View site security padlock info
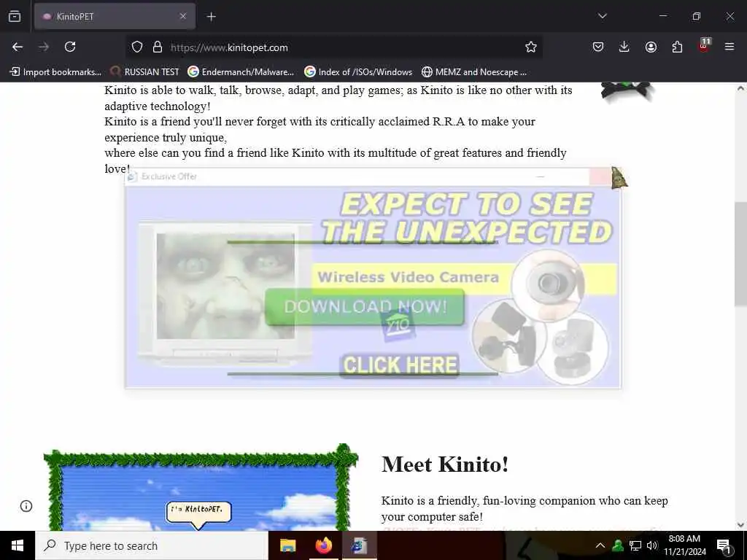747x560 pixels. tap(158, 47)
